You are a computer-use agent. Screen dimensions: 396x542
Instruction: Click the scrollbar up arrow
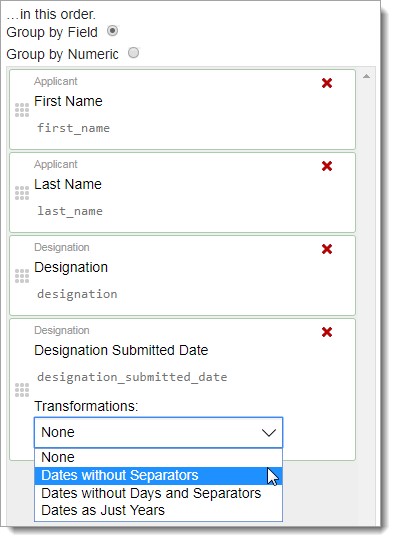[366, 76]
